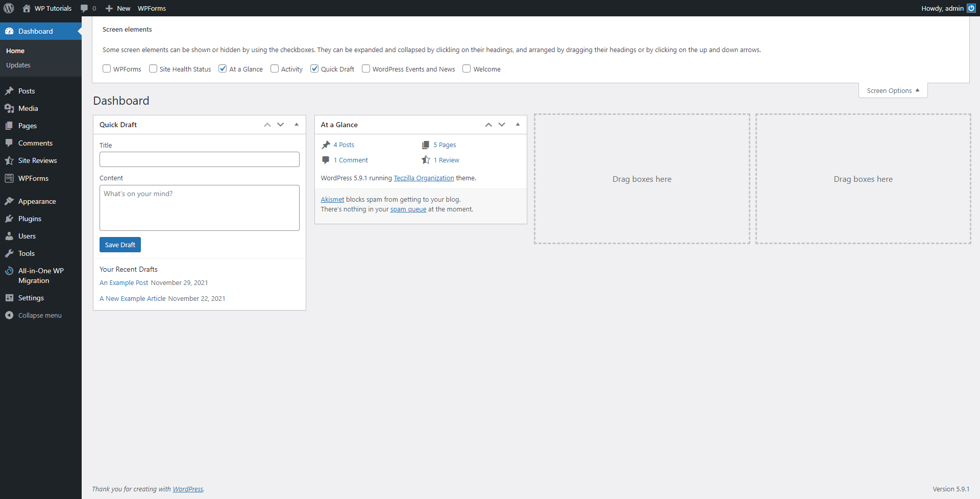Click the Posts pushpin icon in sidebar
980x499 pixels.
(x=9, y=91)
